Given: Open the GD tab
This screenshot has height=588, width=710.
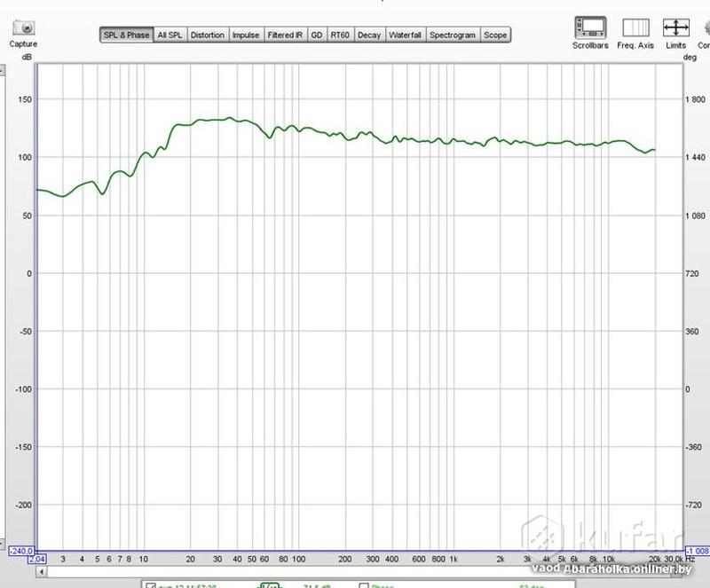Looking at the screenshot, I should [x=317, y=35].
